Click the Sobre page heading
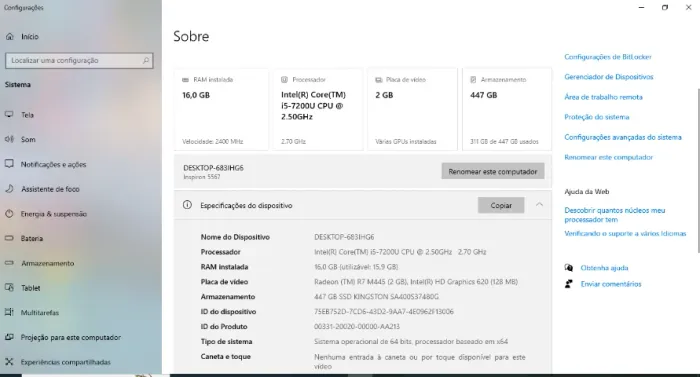The image size is (700, 377). (x=191, y=36)
